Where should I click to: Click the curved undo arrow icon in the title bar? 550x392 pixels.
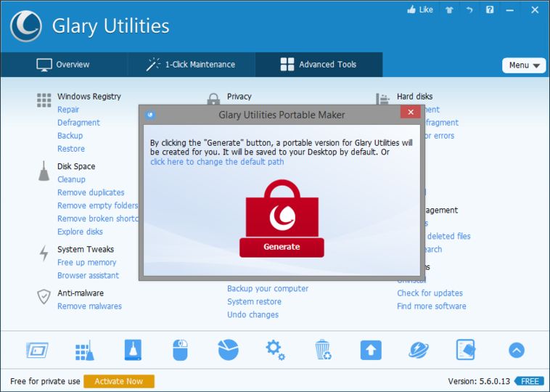469,10
